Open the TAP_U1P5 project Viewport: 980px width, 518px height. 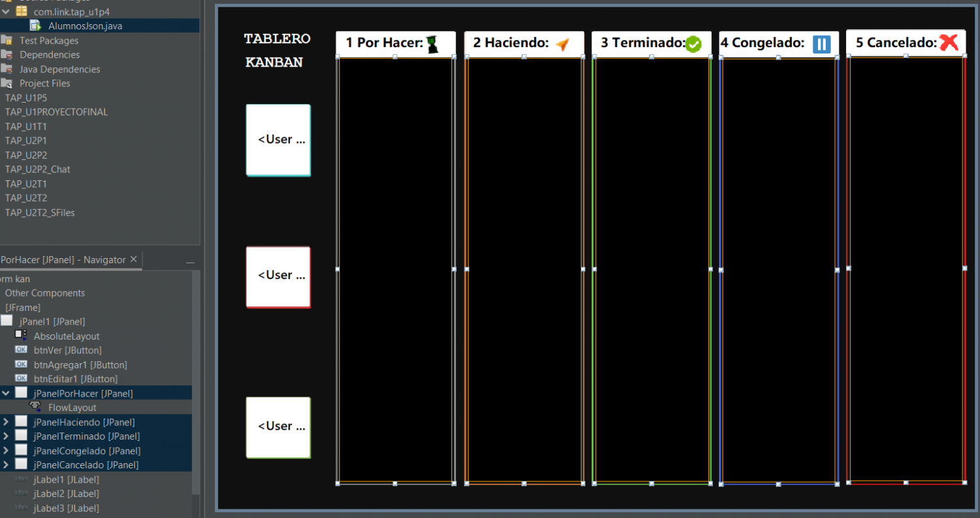point(26,97)
